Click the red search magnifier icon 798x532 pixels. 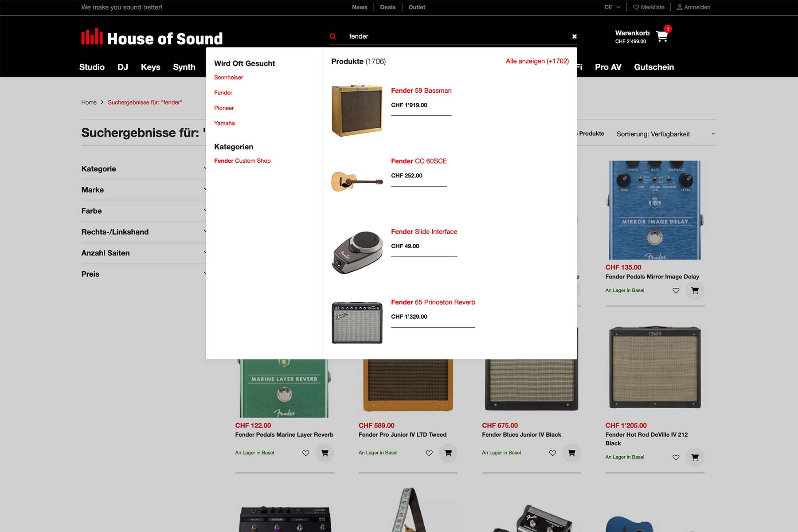[x=332, y=36]
